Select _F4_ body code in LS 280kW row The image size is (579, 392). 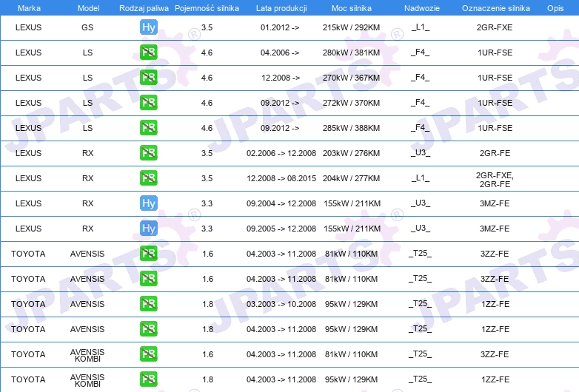[x=421, y=52]
